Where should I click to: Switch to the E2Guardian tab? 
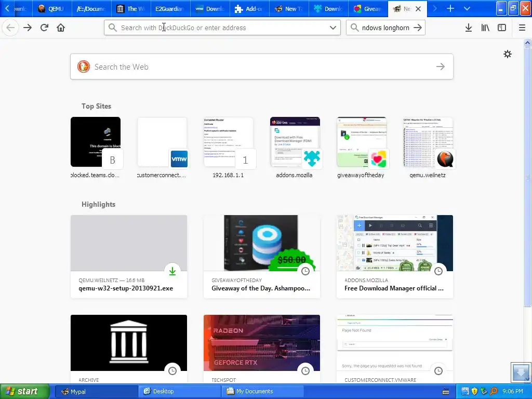tap(170, 9)
